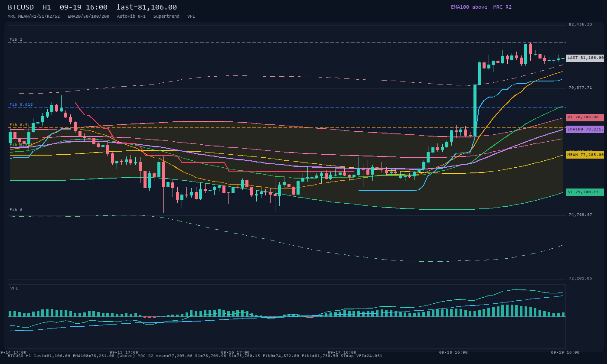This screenshot has height=364, width=607.
Task: Select the H1 timeframe label
Action: pyautogui.click(x=46, y=7)
